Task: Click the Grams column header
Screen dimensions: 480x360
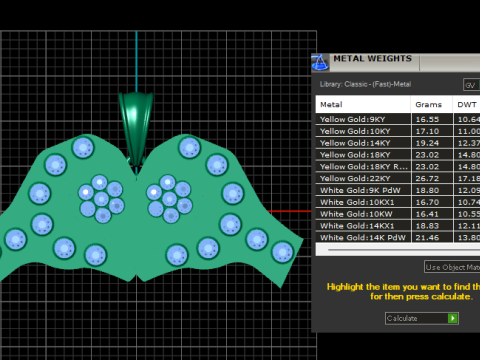Action: pyautogui.click(x=432, y=104)
